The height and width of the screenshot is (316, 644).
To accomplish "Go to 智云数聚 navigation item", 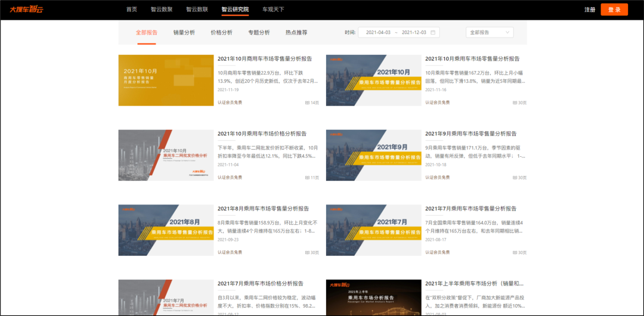I will [x=161, y=10].
